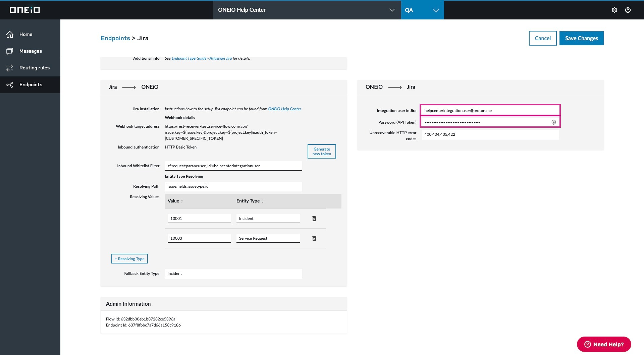Edit the Integration user in Jira field
Image resolution: width=644 pixels, height=355 pixels.
tap(490, 110)
